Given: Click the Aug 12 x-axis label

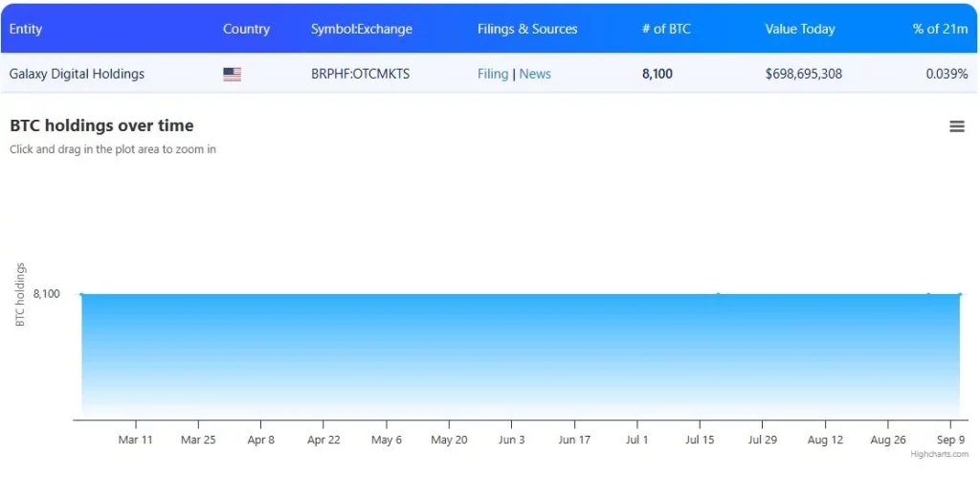Looking at the screenshot, I should (x=825, y=440).
